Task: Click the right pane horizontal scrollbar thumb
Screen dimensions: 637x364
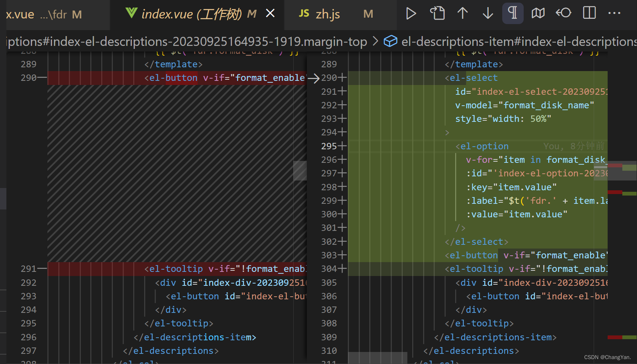Action: point(378,358)
